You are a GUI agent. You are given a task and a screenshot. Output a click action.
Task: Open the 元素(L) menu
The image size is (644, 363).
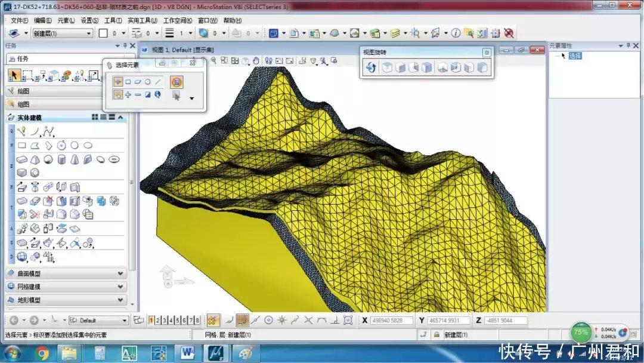[66, 20]
